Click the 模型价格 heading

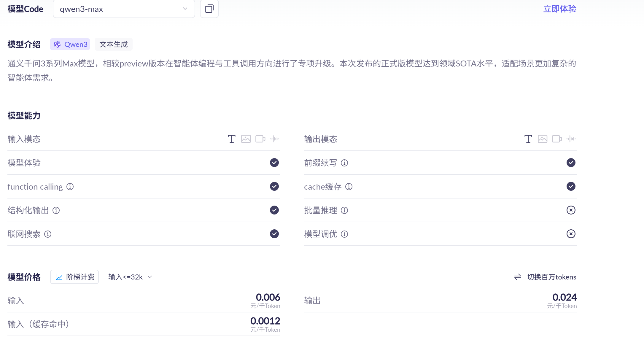tap(24, 277)
